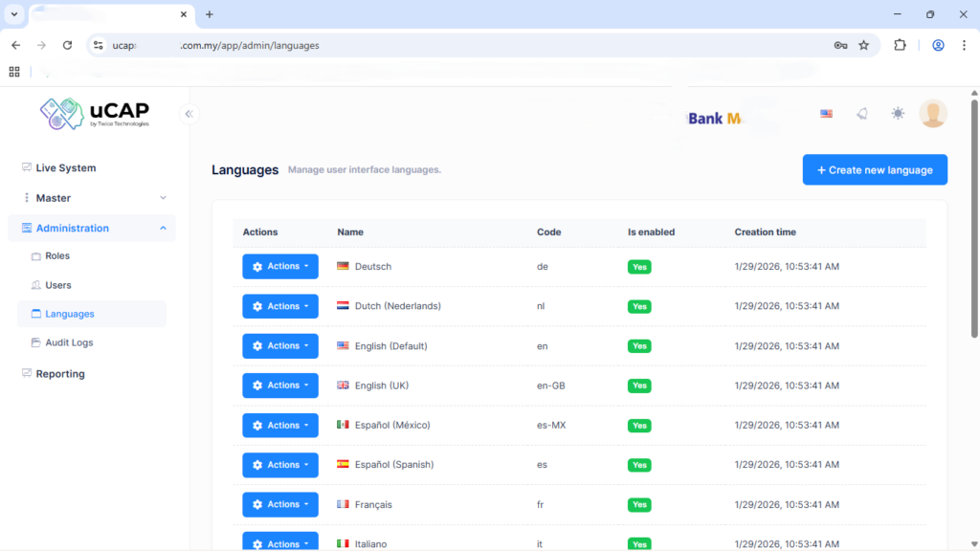Toggle light/dark theme sun icon

(897, 114)
